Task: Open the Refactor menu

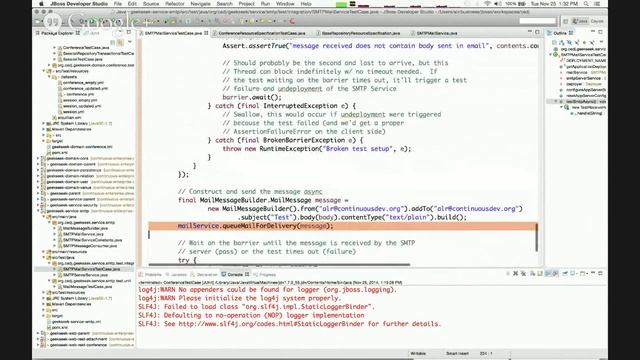Action: pos(175,4)
